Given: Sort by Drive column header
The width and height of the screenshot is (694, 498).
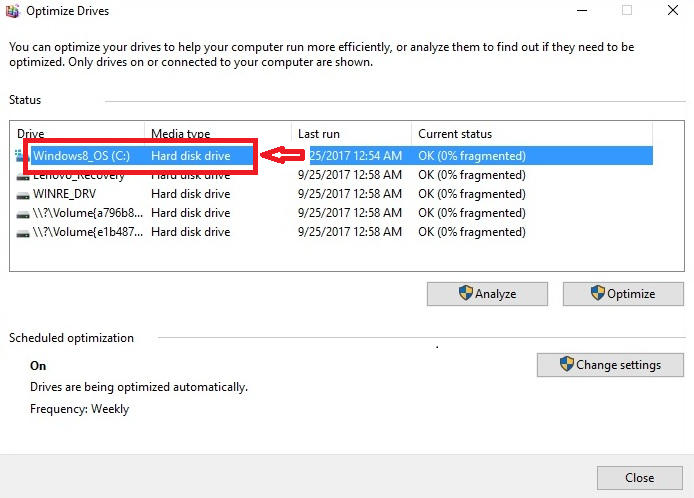Looking at the screenshot, I should [x=79, y=134].
